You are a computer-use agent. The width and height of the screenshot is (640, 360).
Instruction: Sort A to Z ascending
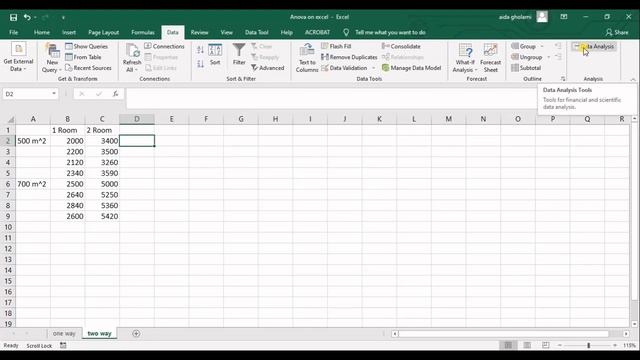click(200, 50)
